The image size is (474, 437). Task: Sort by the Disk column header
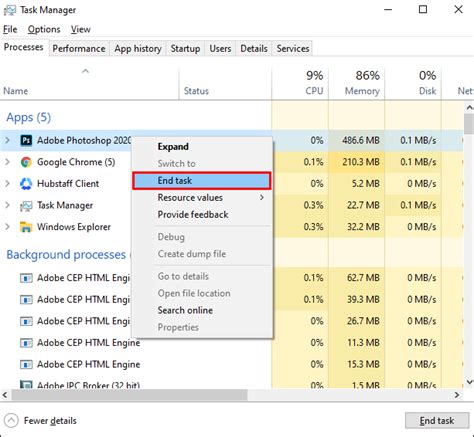point(413,83)
